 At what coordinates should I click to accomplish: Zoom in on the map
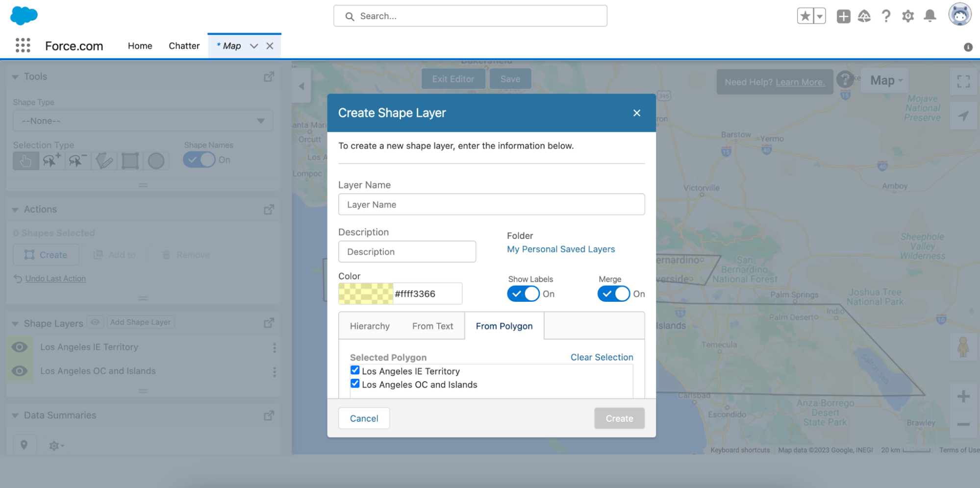963,396
